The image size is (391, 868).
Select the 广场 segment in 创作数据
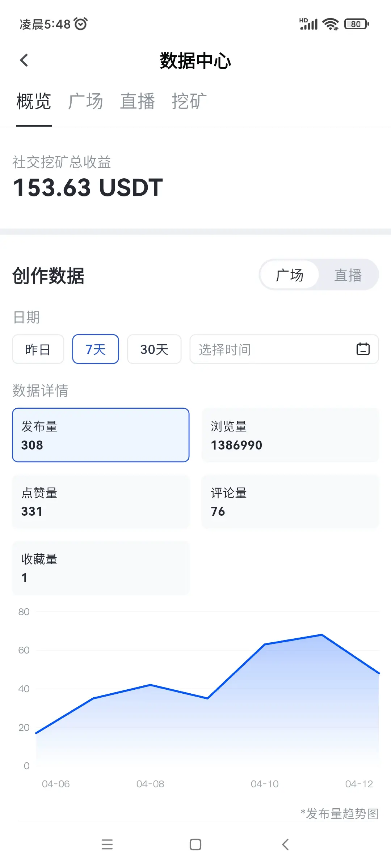click(x=290, y=275)
